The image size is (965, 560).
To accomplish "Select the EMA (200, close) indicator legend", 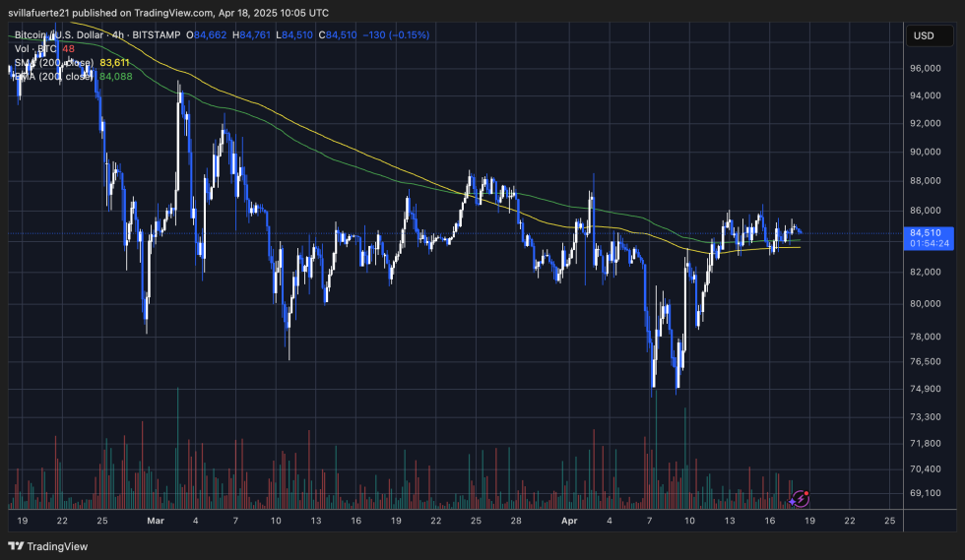I will pyautogui.click(x=54, y=76).
